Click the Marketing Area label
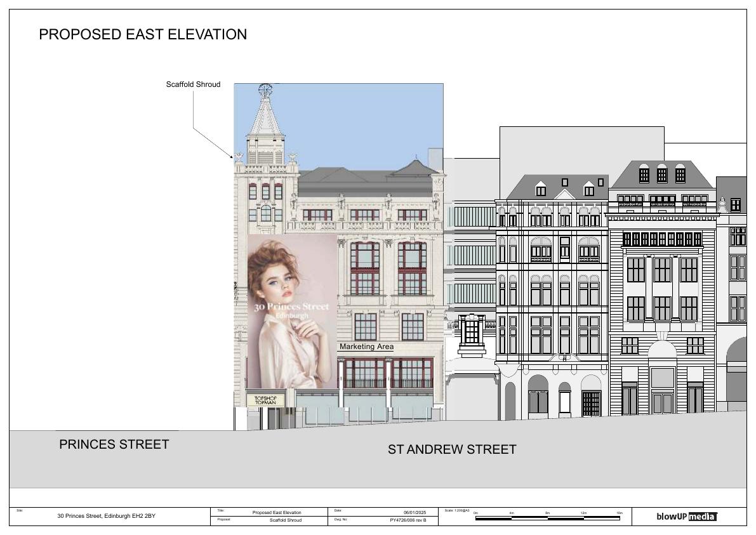Image resolution: width=756 pixels, height=535 pixels. coord(366,347)
